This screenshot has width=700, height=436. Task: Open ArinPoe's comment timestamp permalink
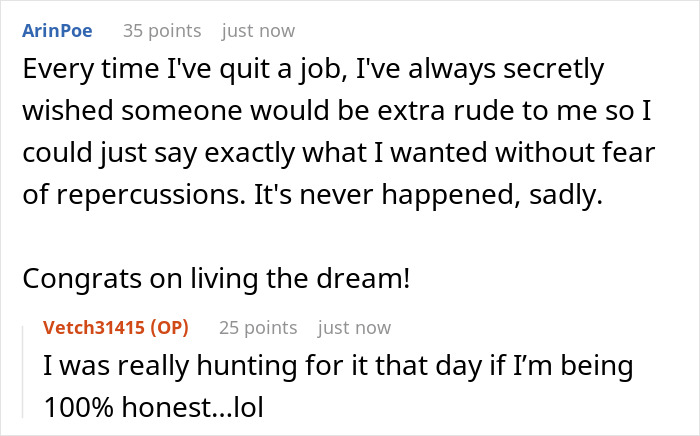[258, 31]
